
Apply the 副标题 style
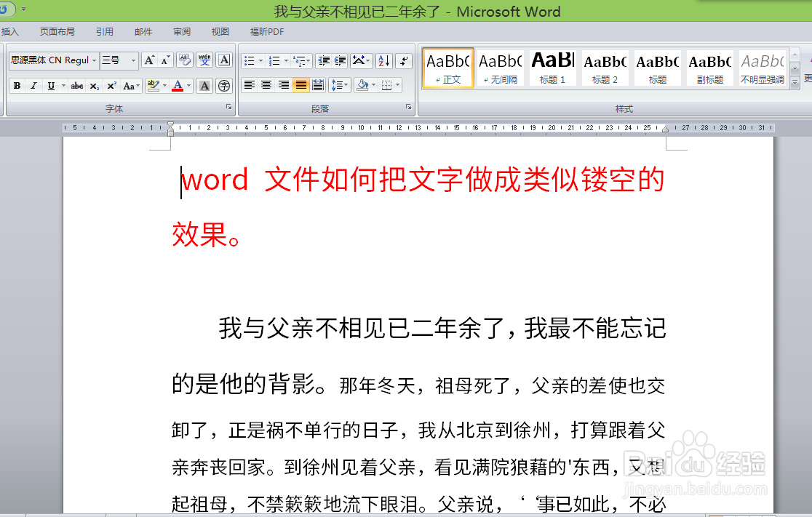point(710,68)
